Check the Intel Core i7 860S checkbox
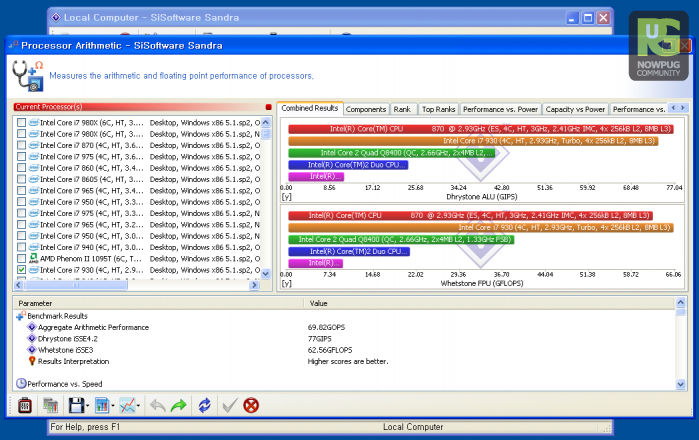The width and height of the screenshot is (699, 440). pos(21,179)
